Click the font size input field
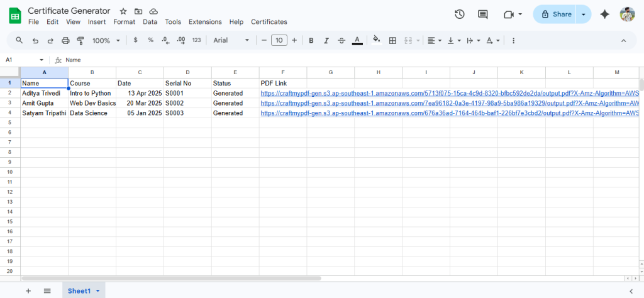This screenshot has width=644, height=298. (279, 40)
